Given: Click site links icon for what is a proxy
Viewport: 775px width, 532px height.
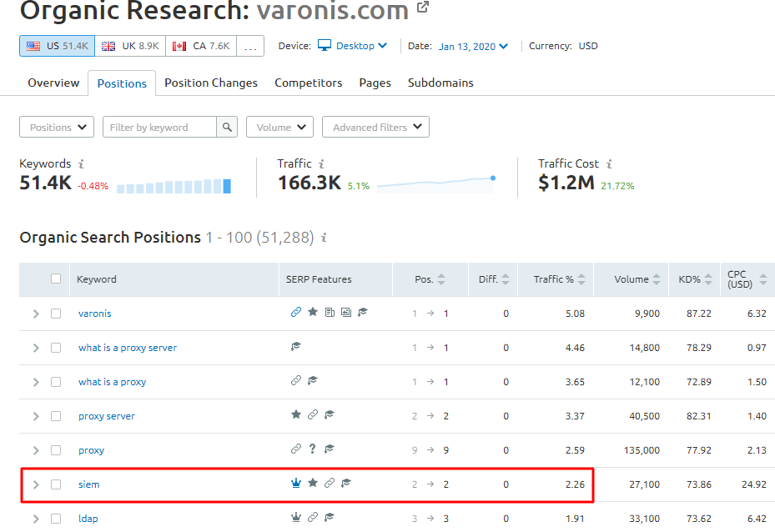Looking at the screenshot, I should coord(296,380).
